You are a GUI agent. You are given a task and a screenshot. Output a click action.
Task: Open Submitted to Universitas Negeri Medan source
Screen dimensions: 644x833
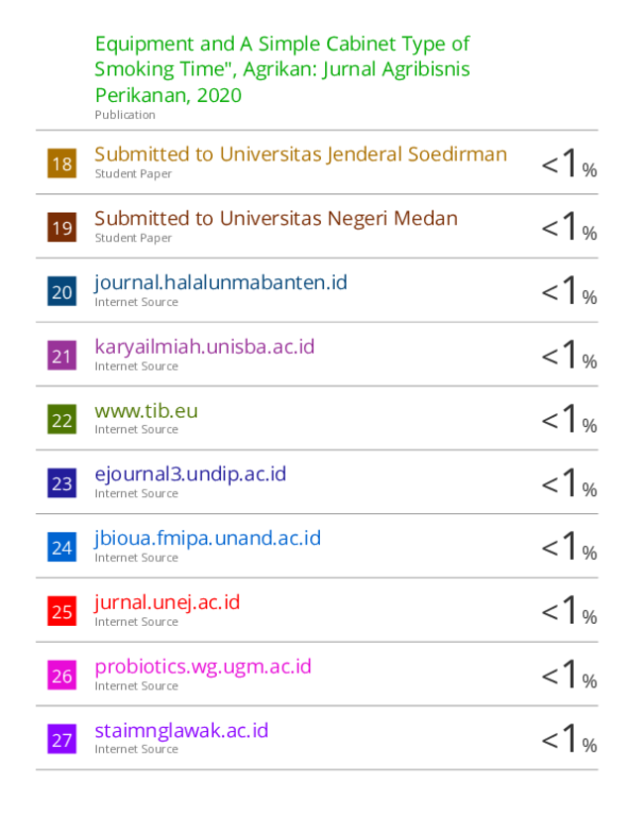[x=276, y=218]
